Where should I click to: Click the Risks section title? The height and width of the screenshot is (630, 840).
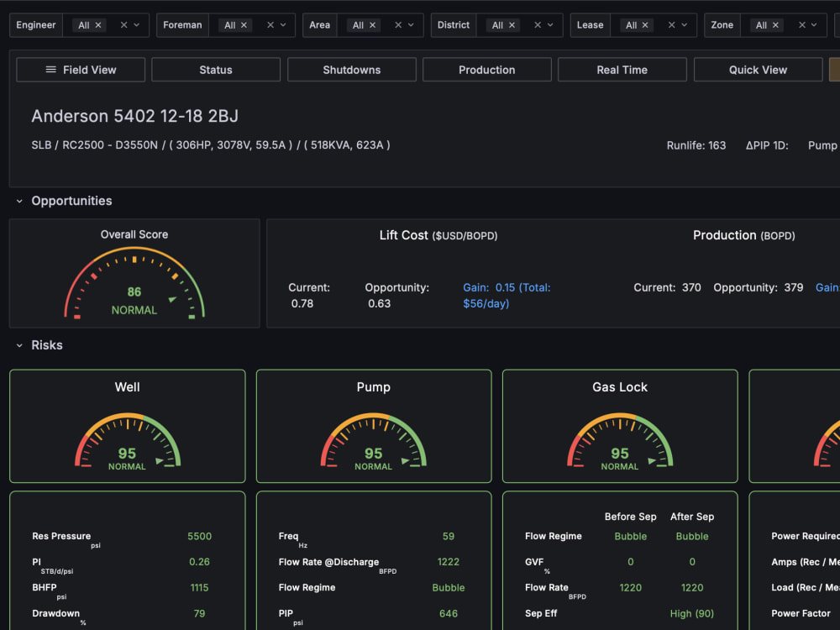coord(47,345)
